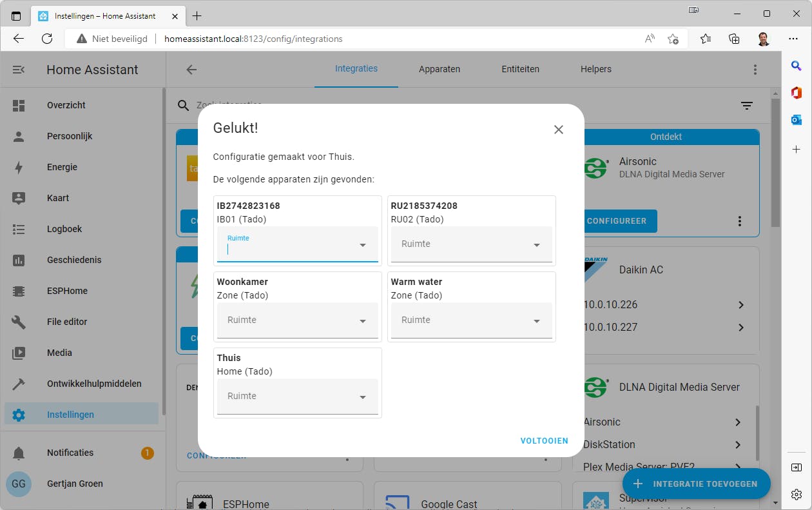Open the Outlook icon in Edge sidebar
This screenshot has width=812, height=510.
point(797,120)
